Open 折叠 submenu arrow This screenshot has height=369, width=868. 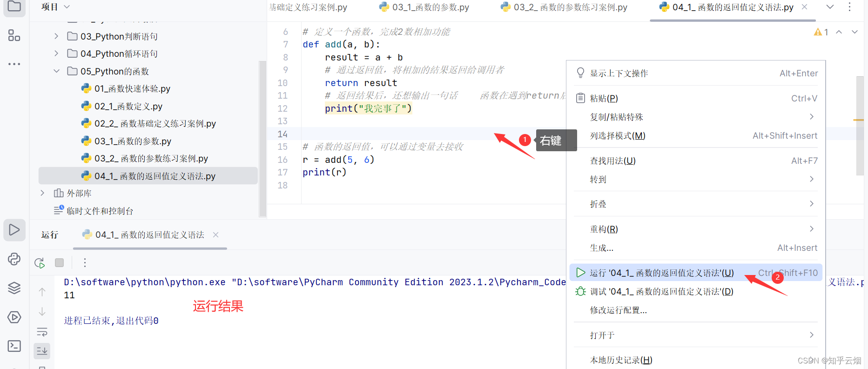pos(811,204)
